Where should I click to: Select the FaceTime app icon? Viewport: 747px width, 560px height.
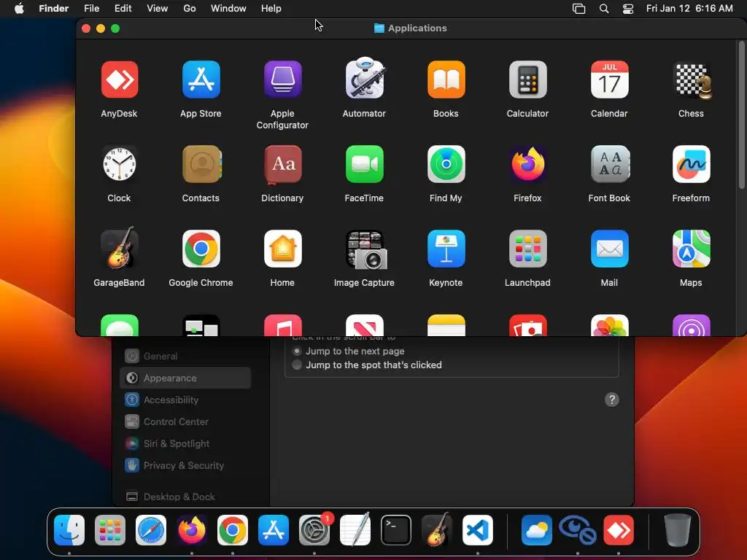(x=365, y=164)
